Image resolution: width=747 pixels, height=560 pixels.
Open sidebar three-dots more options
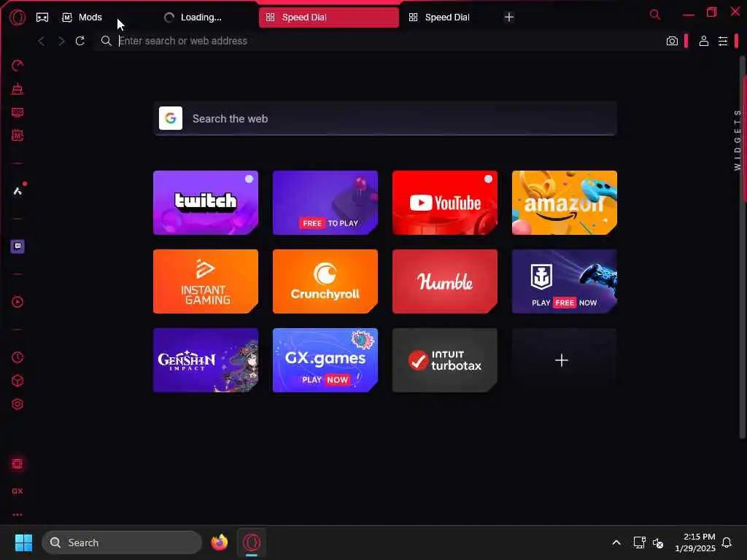pyautogui.click(x=18, y=515)
